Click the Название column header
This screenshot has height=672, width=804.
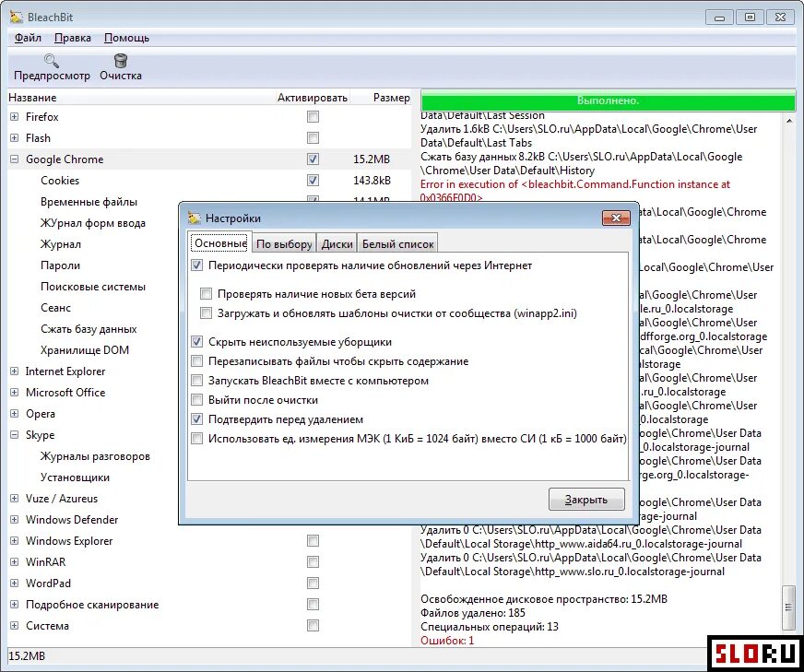[141, 98]
